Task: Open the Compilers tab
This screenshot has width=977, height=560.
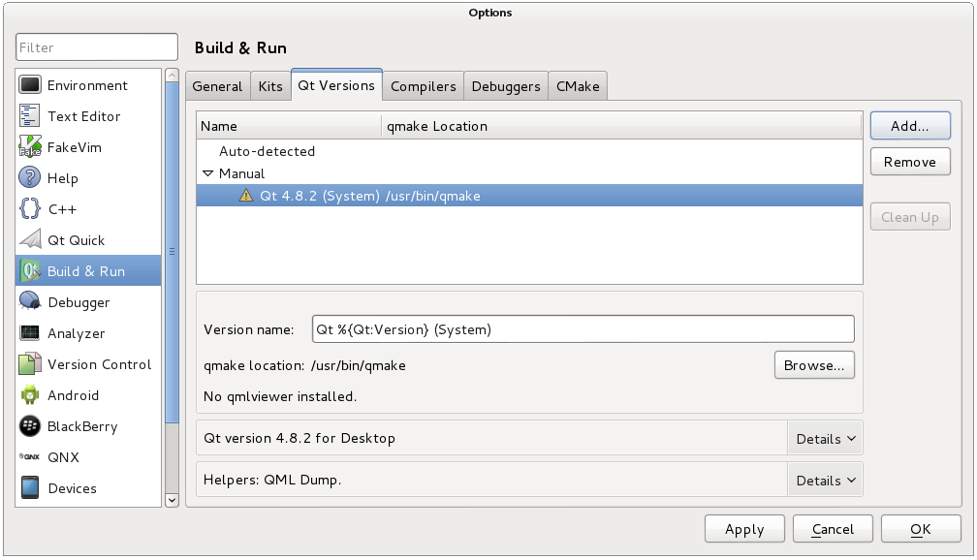Action: 423,86
